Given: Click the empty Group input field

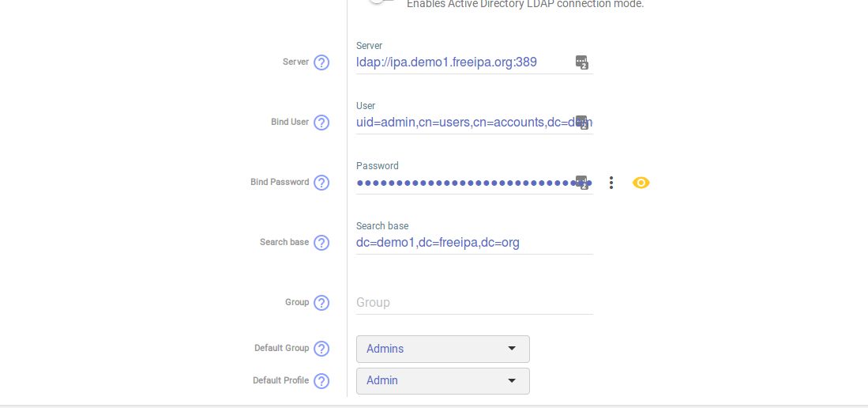Looking at the screenshot, I should (x=475, y=303).
